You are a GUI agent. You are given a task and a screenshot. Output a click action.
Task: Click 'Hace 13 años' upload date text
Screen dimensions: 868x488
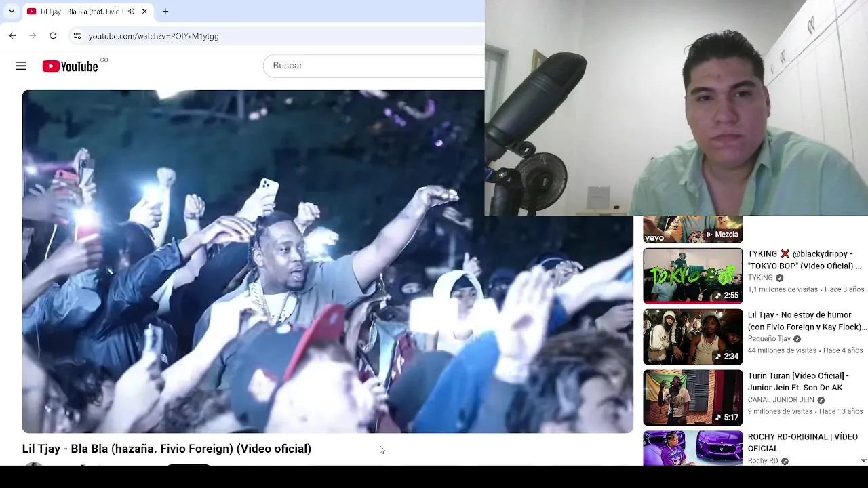841,411
